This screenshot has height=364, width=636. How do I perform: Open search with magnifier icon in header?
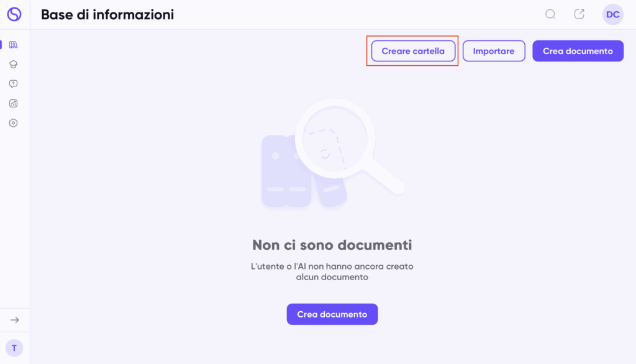(550, 14)
